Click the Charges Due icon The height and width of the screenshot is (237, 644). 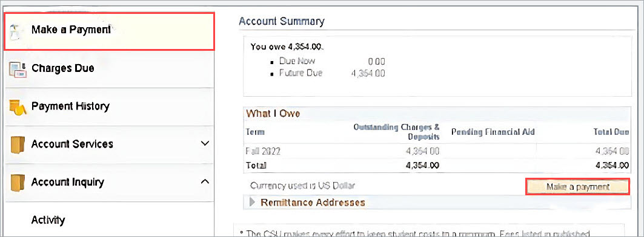click(x=17, y=70)
